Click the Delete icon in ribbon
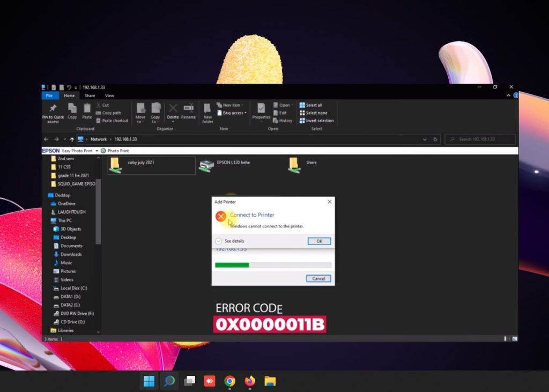The width and height of the screenshot is (549, 392). click(173, 109)
